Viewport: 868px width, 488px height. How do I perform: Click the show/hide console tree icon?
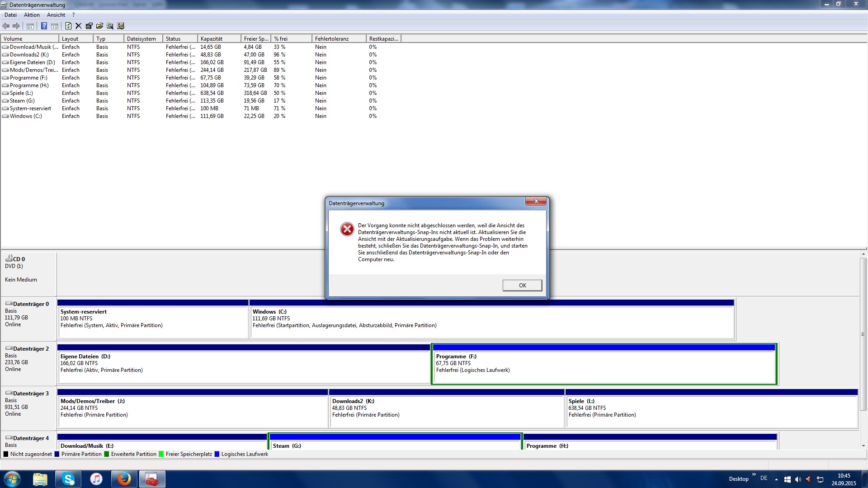[30, 26]
